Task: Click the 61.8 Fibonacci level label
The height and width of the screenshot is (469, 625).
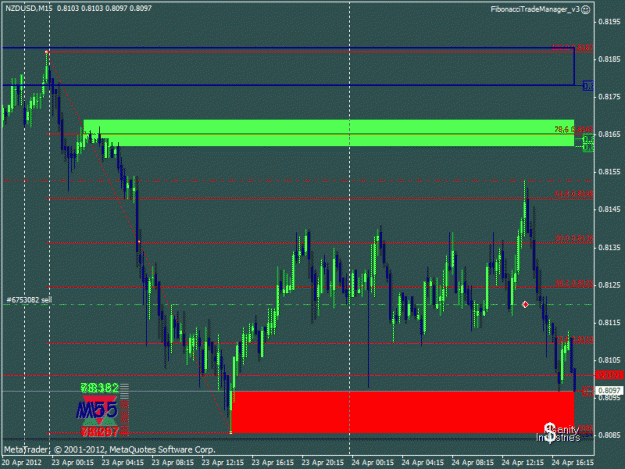Action: (574, 194)
